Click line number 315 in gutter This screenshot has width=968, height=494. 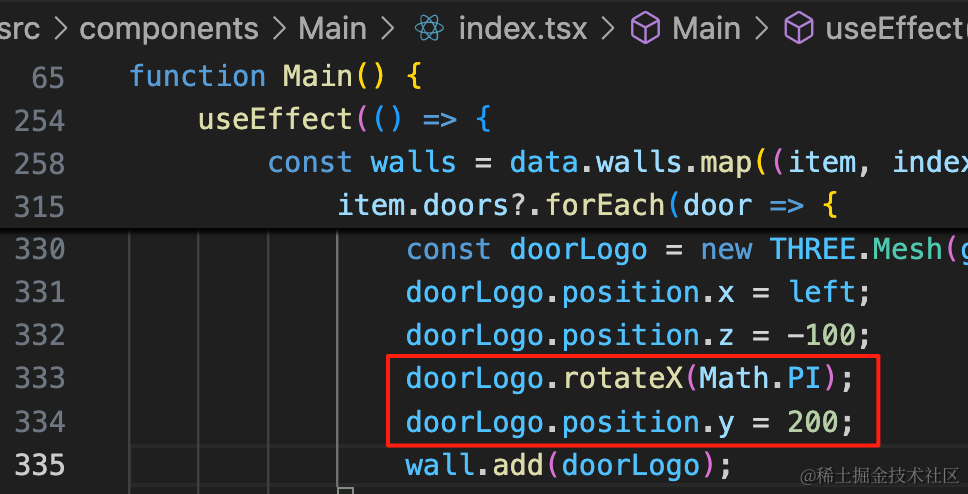click(x=40, y=206)
